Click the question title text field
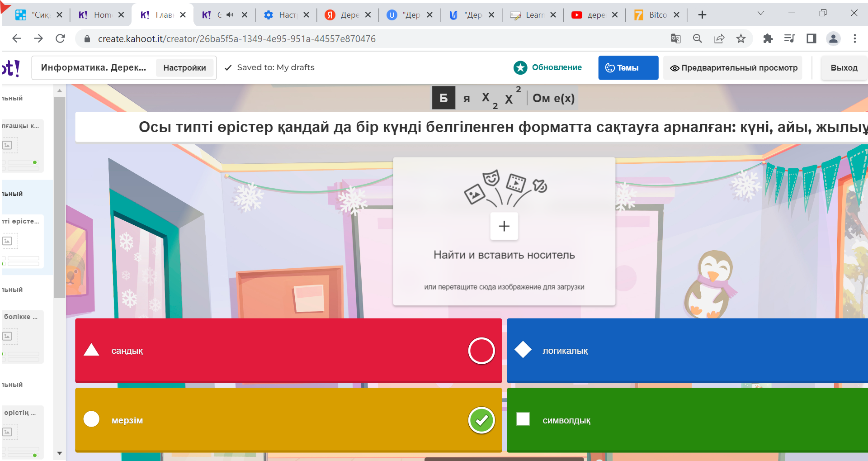This screenshot has height=461, width=868. point(472,127)
